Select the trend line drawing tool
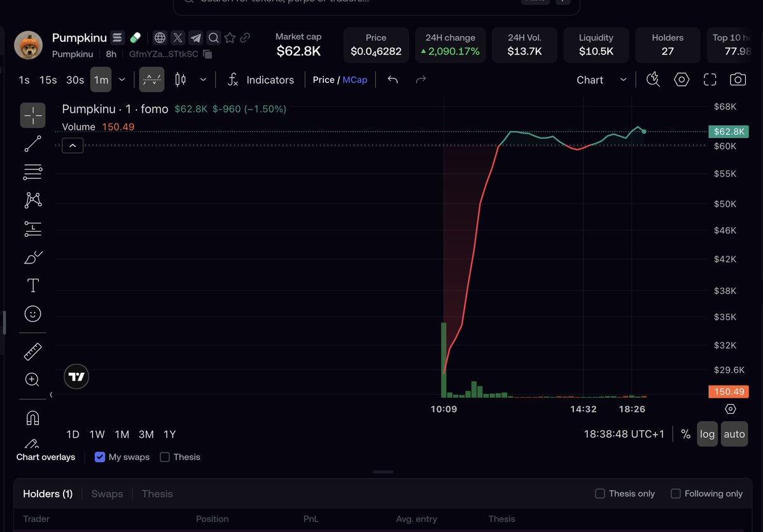This screenshot has width=763, height=532. coord(32,144)
